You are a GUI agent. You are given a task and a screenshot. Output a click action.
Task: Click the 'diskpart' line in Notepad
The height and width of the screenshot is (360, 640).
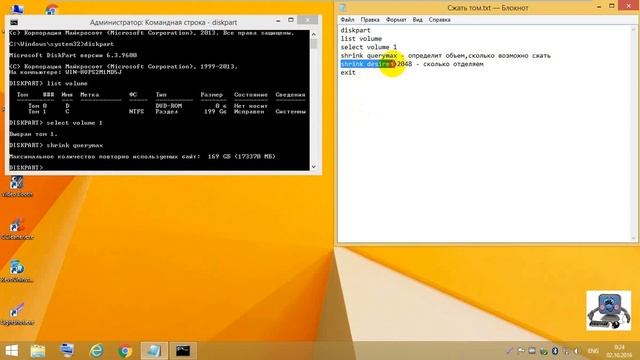pos(356,30)
